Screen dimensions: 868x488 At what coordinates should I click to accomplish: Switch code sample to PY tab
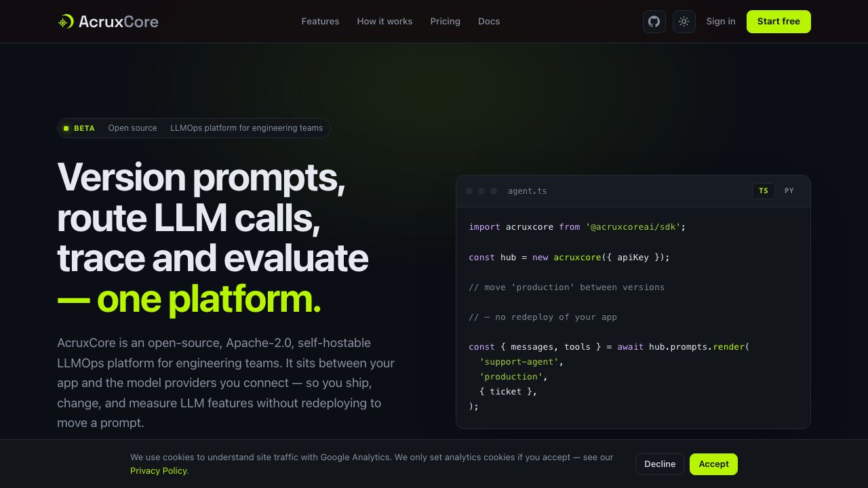789,191
